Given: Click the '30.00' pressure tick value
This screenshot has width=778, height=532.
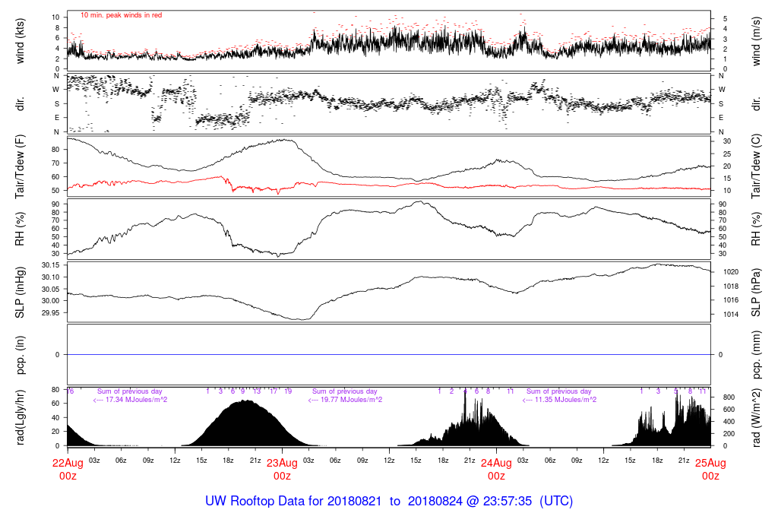Looking at the screenshot, I should coord(51,301).
